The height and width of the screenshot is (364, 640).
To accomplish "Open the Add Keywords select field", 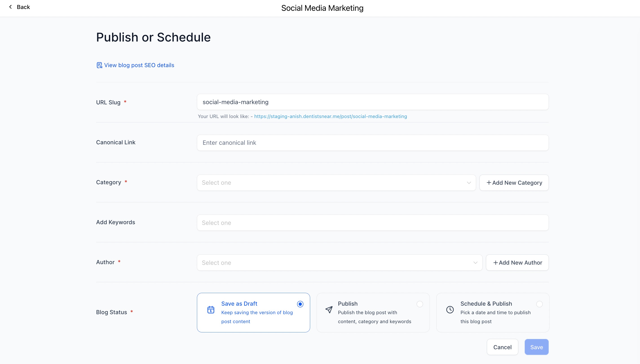I will coord(373,223).
